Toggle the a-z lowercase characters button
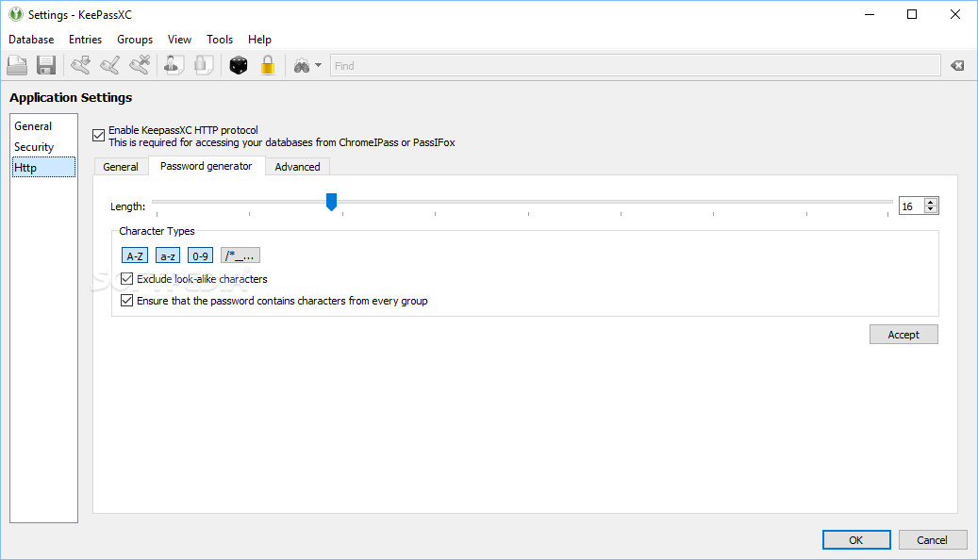Image resolution: width=978 pixels, height=560 pixels. 168,255
